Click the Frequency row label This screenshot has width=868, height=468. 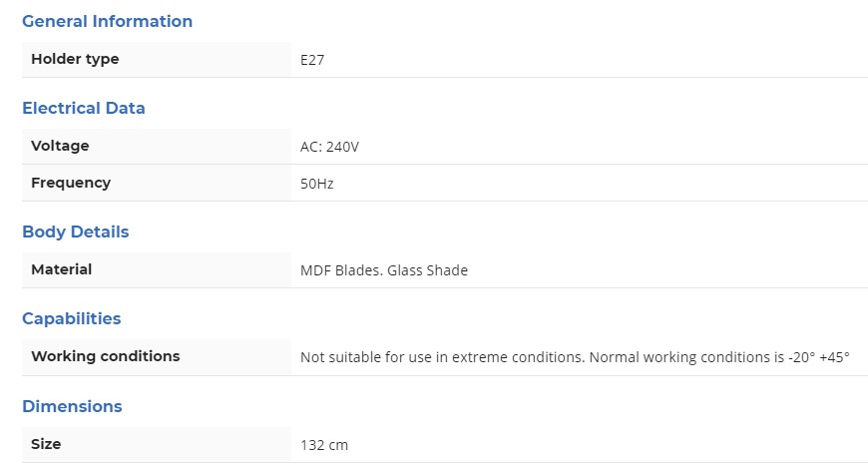point(71,183)
